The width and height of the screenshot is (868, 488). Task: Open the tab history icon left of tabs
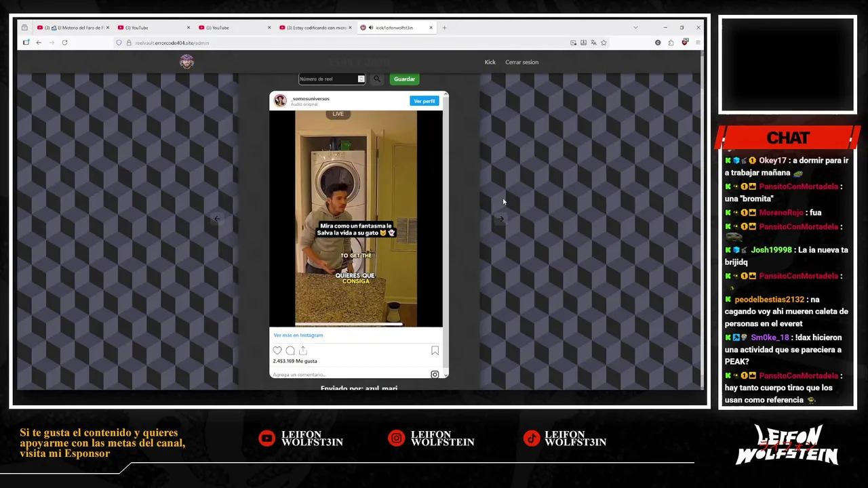(24, 28)
